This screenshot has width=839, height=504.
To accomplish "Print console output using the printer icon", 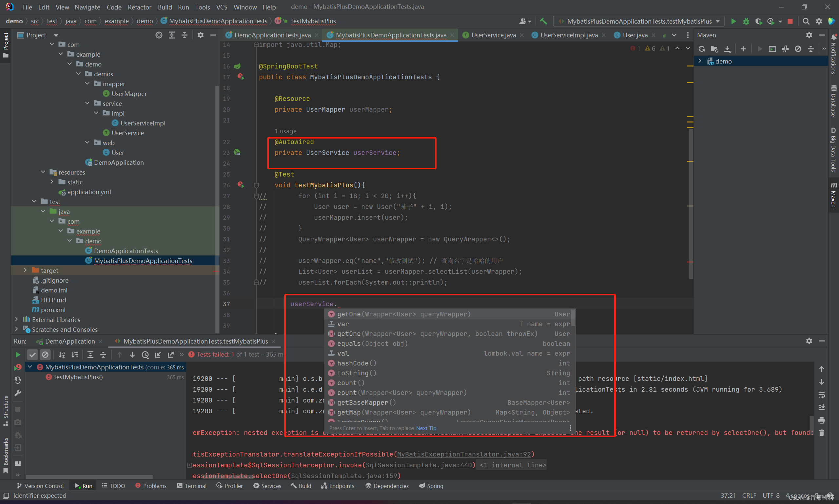I will [x=821, y=420].
